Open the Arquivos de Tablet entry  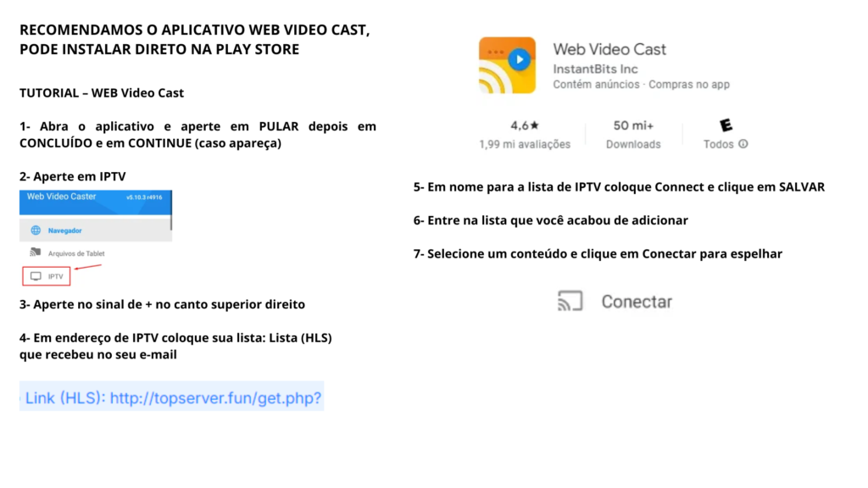[x=76, y=253]
